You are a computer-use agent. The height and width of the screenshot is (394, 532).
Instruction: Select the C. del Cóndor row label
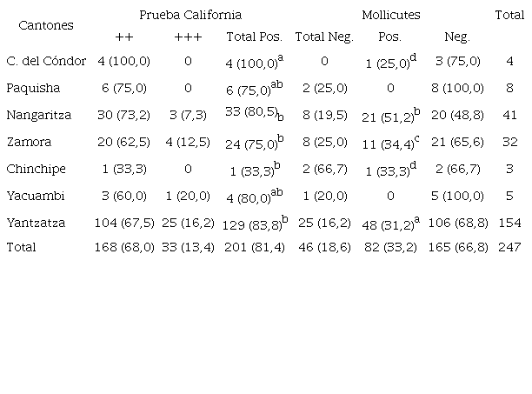(44, 62)
